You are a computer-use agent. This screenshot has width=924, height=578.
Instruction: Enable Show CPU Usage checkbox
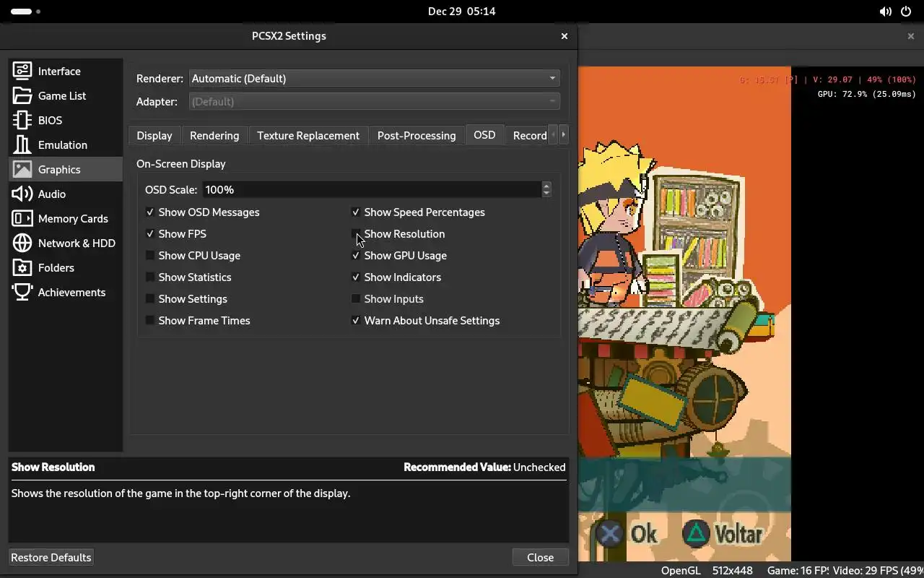(150, 256)
